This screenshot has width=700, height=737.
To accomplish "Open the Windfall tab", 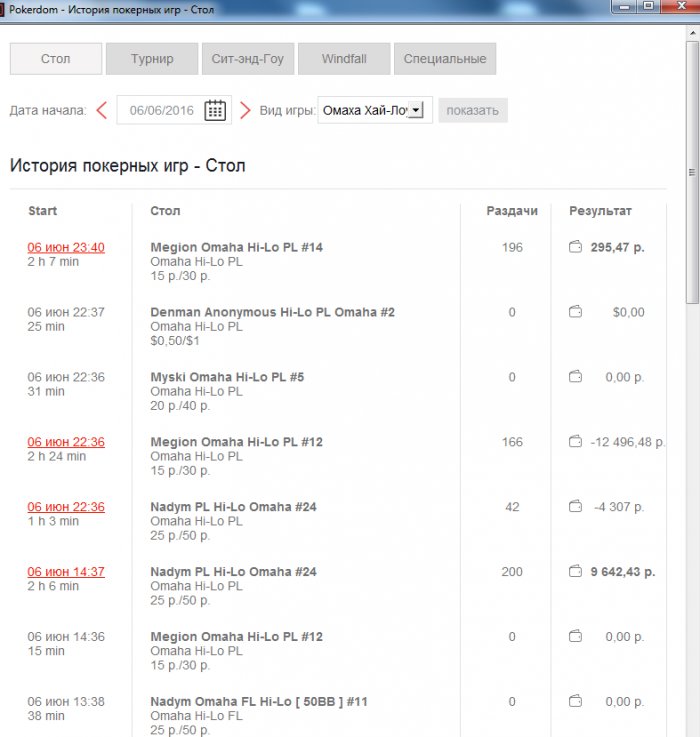I will [344, 59].
